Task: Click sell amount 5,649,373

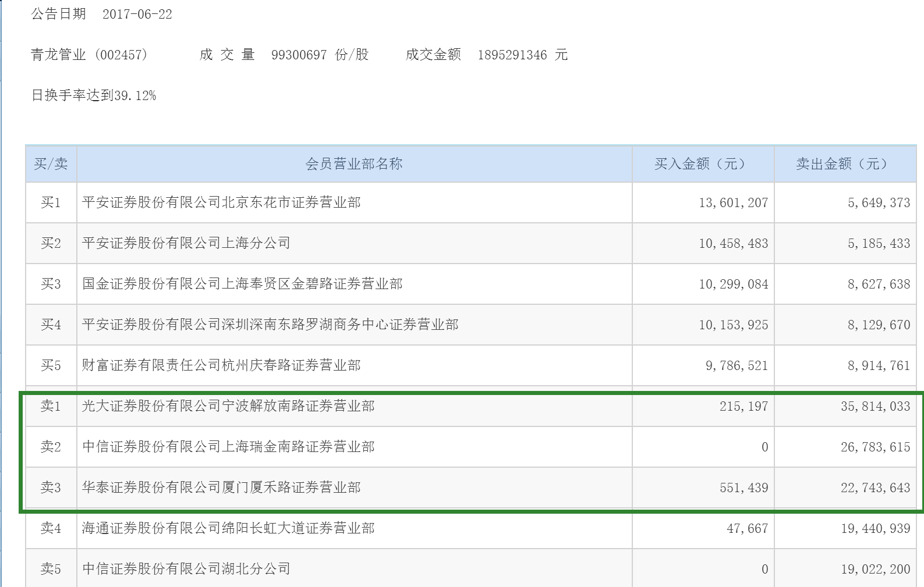Action: click(879, 202)
